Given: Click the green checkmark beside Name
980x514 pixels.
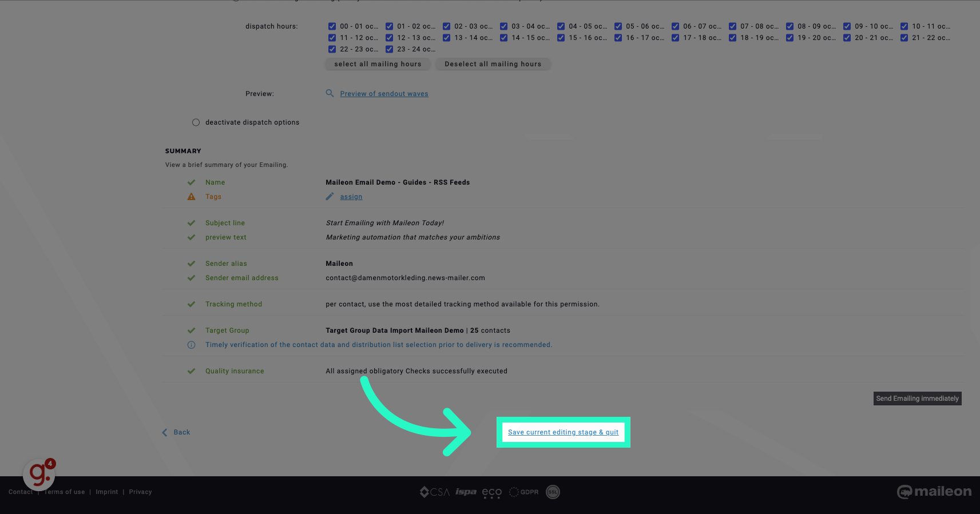Looking at the screenshot, I should pos(192,182).
